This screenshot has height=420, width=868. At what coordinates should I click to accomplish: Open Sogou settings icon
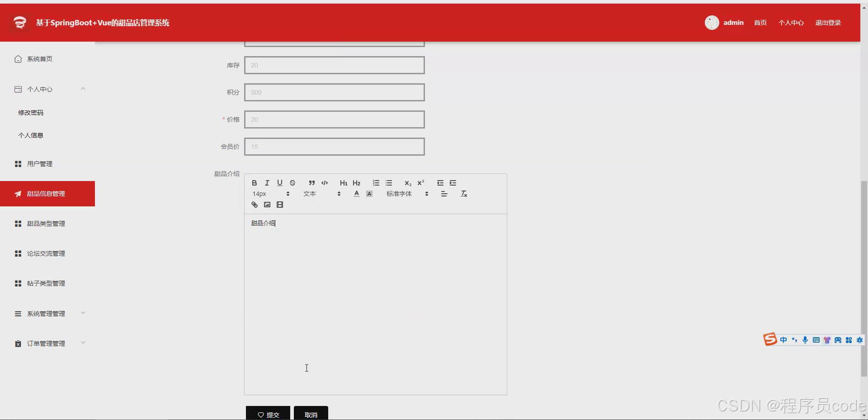click(x=859, y=340)
